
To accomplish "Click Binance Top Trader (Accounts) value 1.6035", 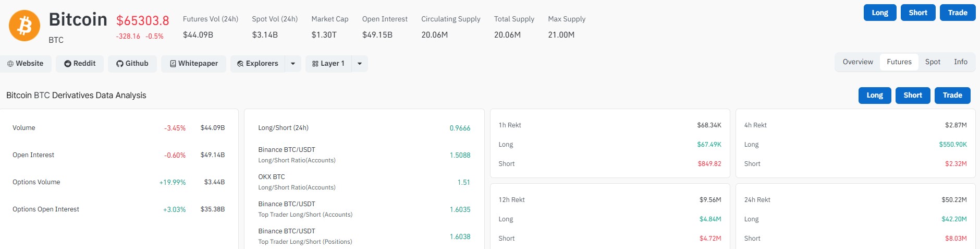I will (460, 209).
